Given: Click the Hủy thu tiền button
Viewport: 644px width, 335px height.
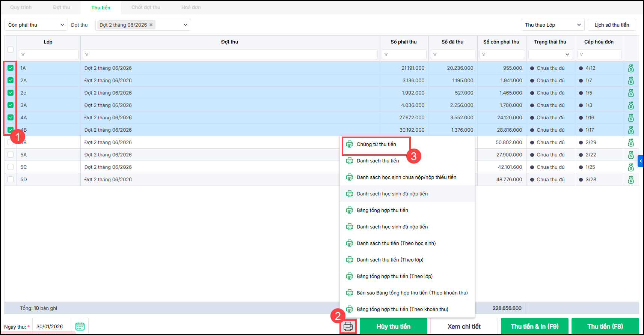Looking at the screenshot, I should tap(393, 326).
